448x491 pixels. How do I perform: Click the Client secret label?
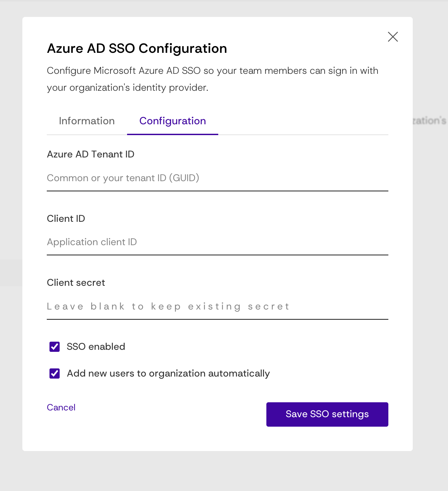(x=76, y=283)
